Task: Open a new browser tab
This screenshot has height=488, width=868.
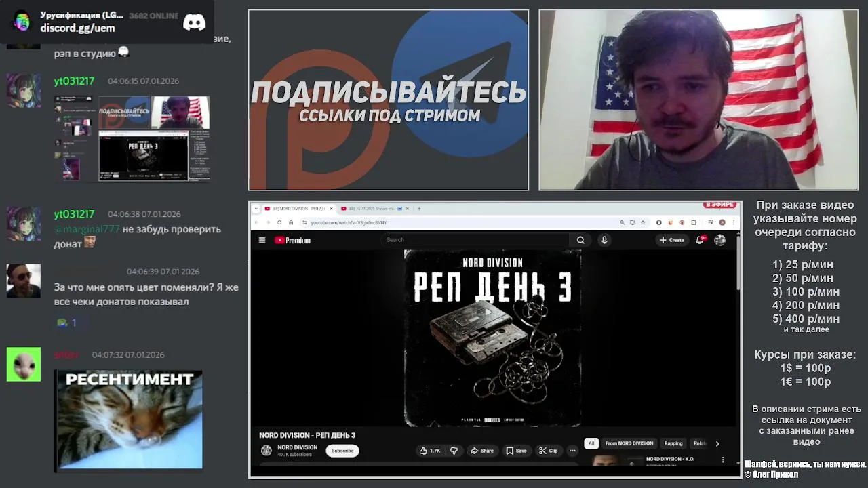Action: point(419,209)
